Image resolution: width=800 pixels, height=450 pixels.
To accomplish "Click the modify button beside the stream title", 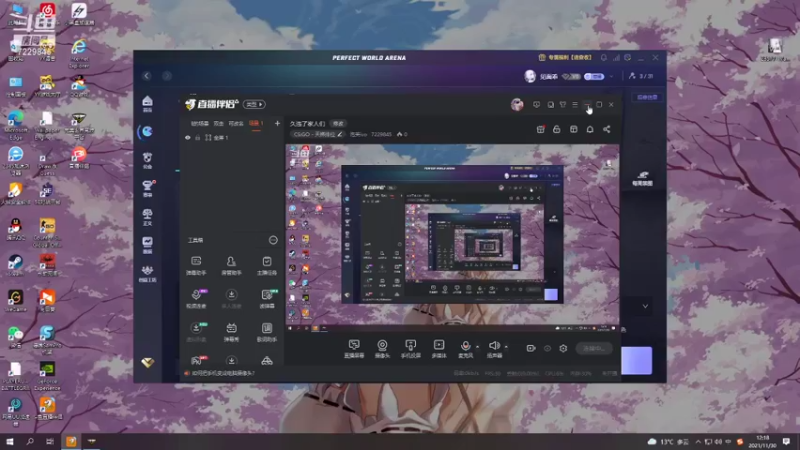I will 338,123.
